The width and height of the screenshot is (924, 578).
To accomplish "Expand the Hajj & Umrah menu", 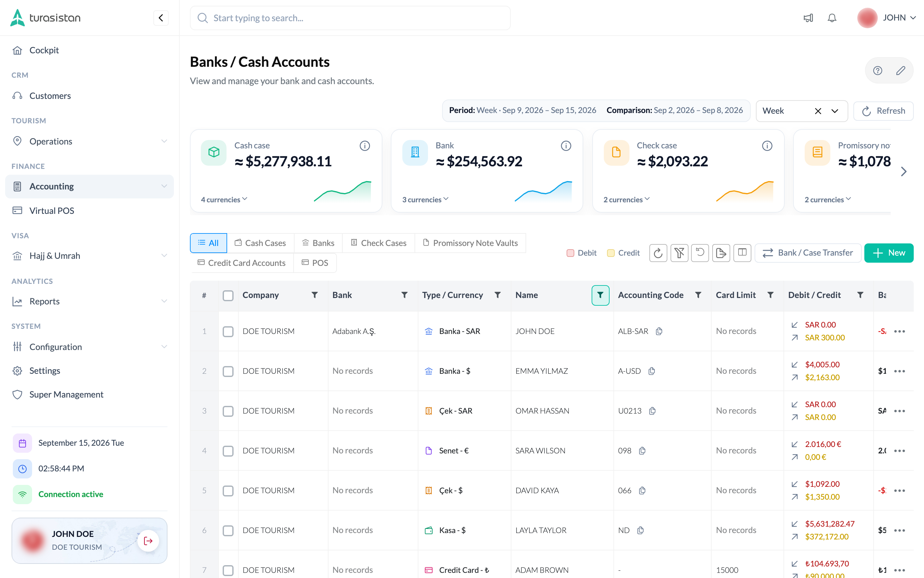I will tap(89, 256).
